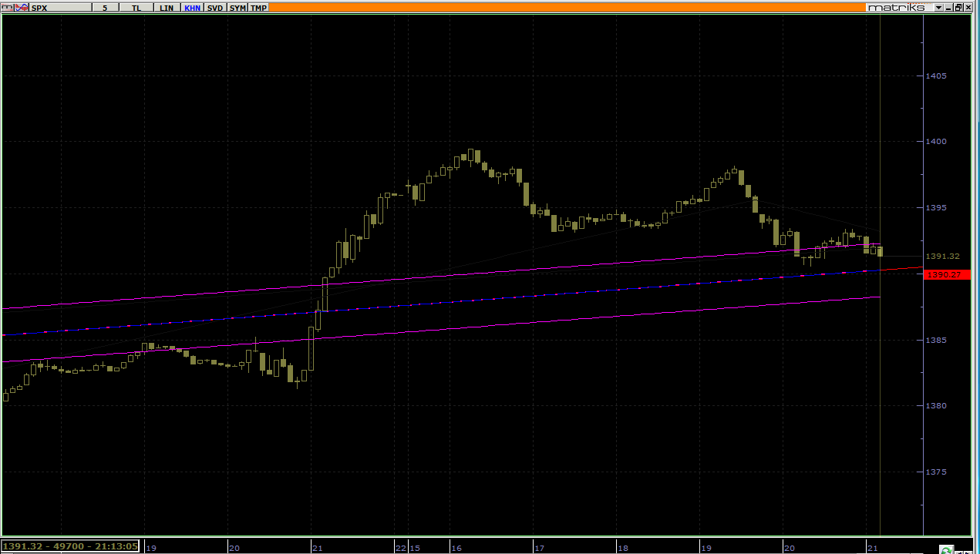The width and height of the screenshot is (980, 554).
Task: Click the Matriks window icon in the title bar
Action: coord(7,7)
